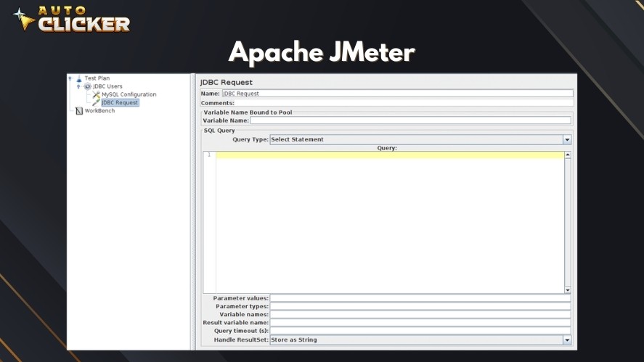Focus the Variable names field
The height and width of the screenshot is (362, 644).
pyautogui.click(x=420, y=314)
